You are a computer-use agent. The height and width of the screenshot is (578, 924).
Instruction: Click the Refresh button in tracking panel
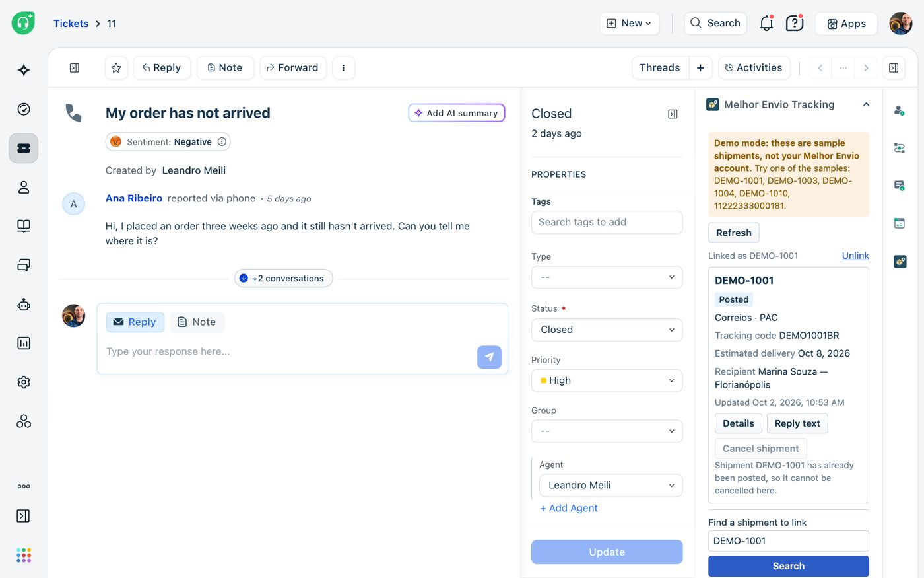734,233
